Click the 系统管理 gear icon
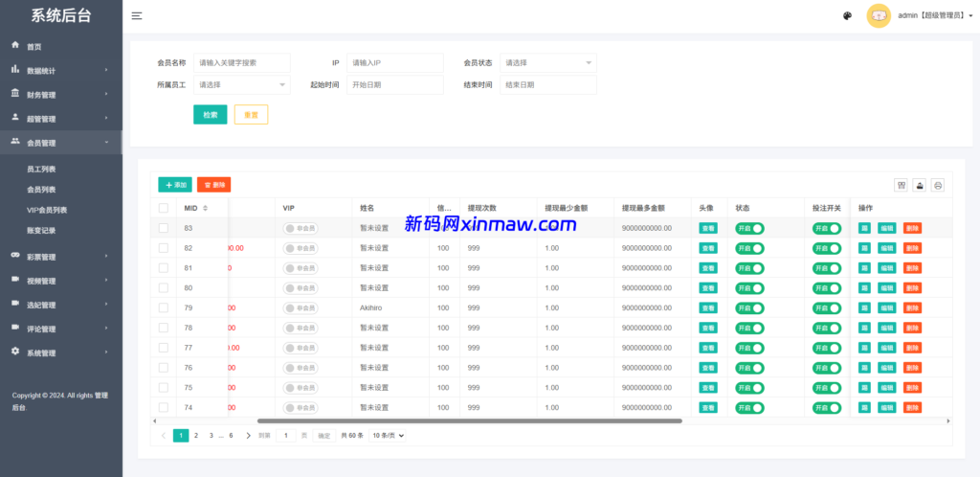 (15, 352)
